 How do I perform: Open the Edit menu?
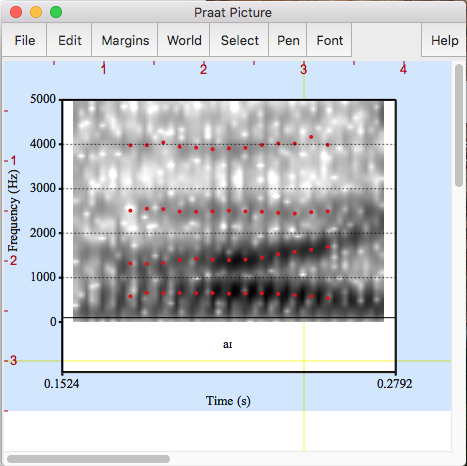(x=69, y=40)
